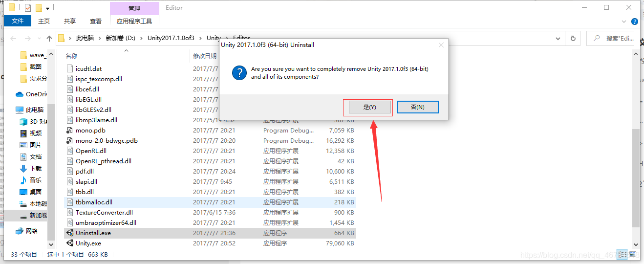
Task: Open Explorer help with the question mark icon
Action: click(634, 22)
